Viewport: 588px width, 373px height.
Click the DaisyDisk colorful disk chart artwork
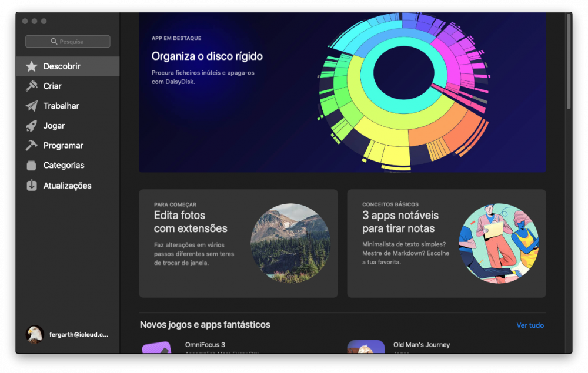click(404, 92)
